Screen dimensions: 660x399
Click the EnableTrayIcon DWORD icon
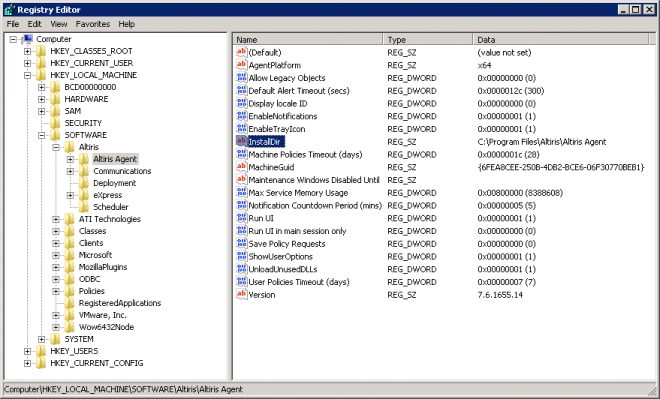(x=241, y=129)
